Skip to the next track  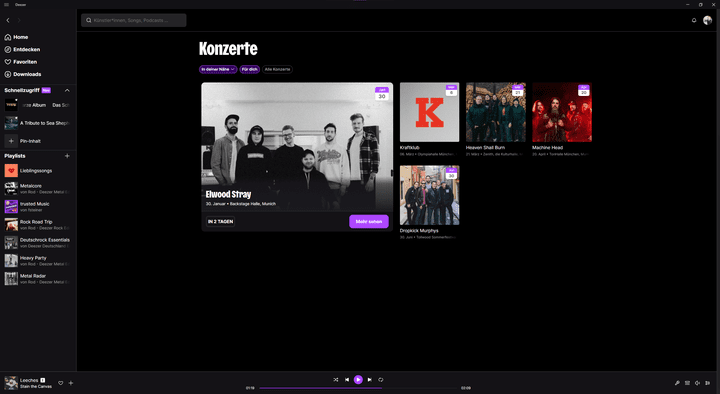370,380
